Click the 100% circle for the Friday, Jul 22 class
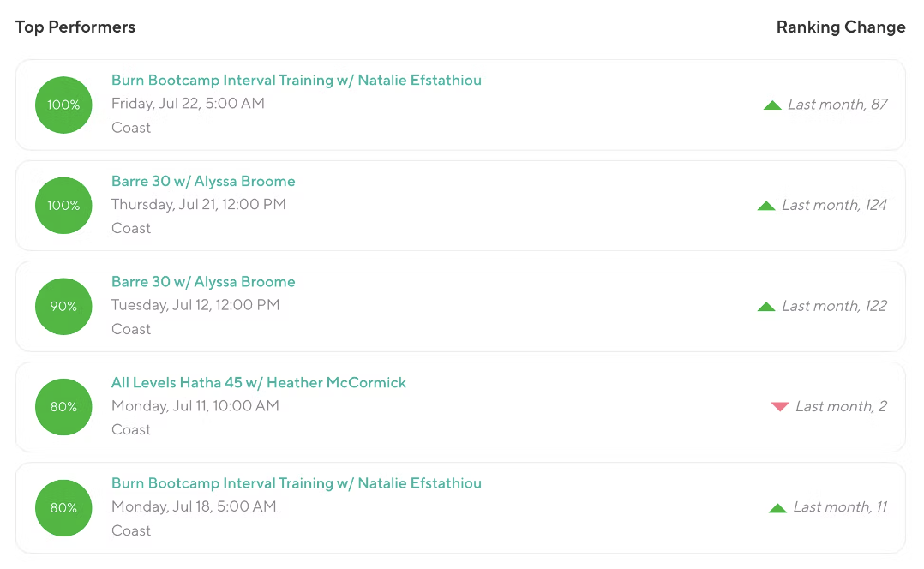This screenshot has height=569, width=924. point(63,105)
